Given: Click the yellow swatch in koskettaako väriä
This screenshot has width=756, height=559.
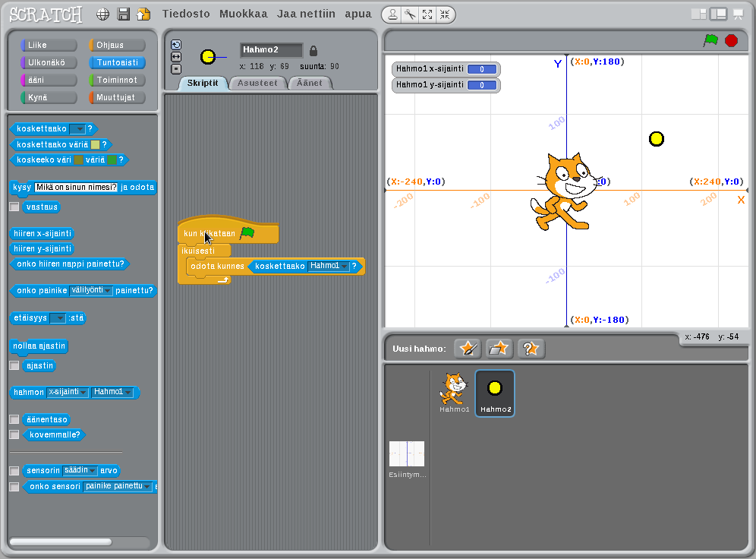Looking at the screenshot, I should [96, 145].
